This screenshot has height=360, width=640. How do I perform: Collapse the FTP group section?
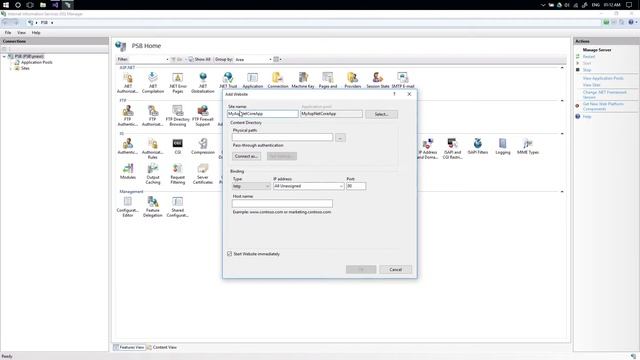pyautogui.click(x=562, y=101)
